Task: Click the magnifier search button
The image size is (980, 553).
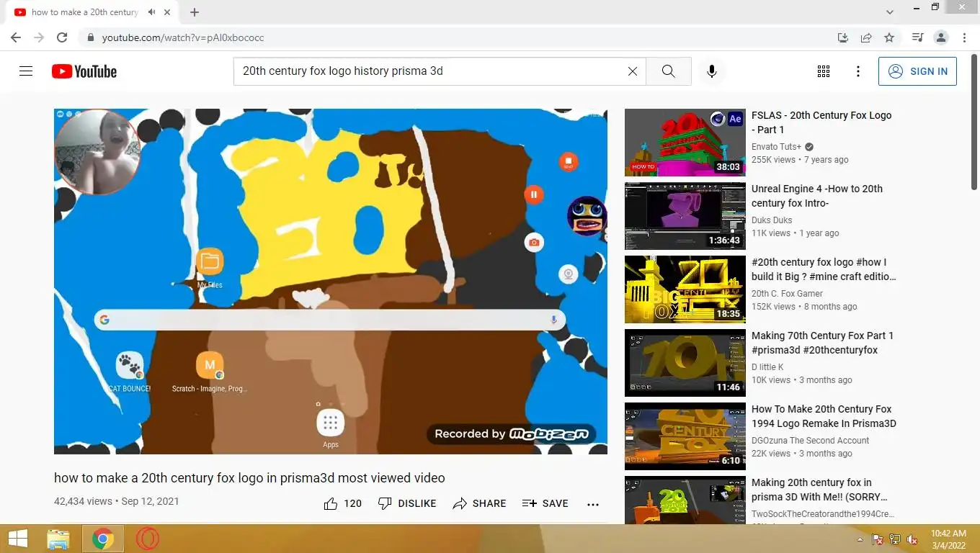Action: pos(668,71)
